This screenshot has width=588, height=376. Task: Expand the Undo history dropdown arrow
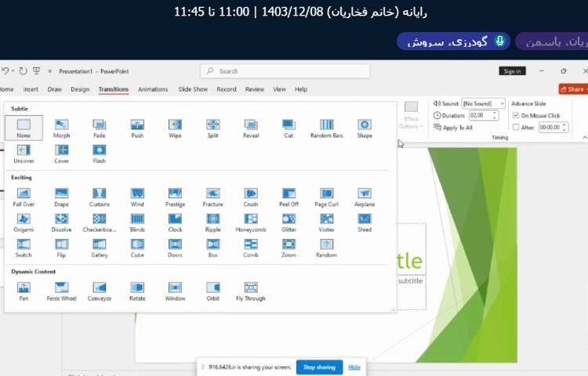[13, 71]
